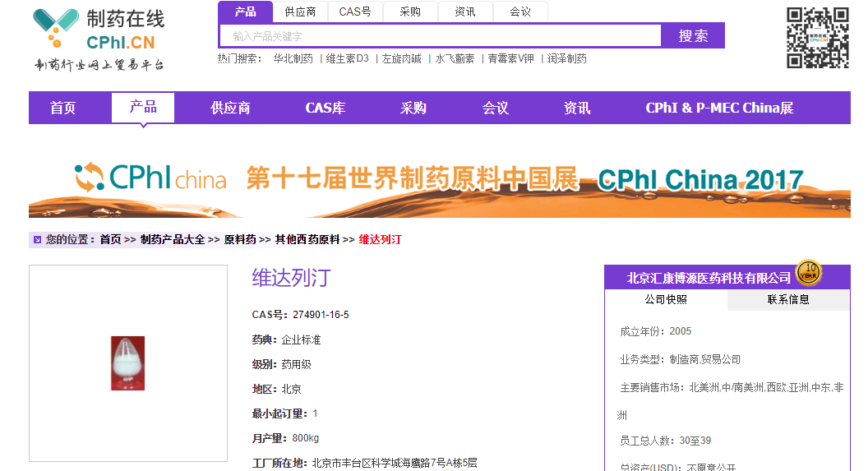868x471 pixels.
Task: Select the CAS号 search tab
Action: click(x=355, y=12)
